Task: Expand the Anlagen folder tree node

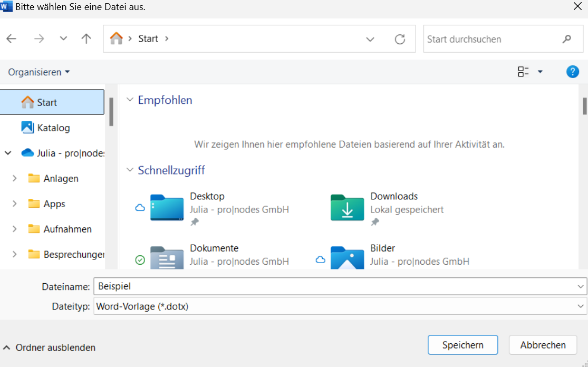Action: pyautogui.click(x=15, y=179)
